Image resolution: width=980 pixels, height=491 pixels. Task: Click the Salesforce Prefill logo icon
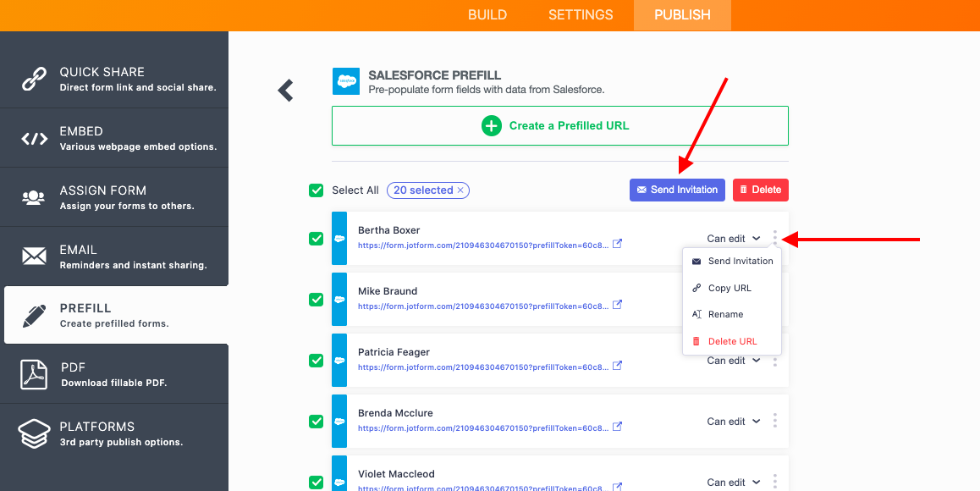click(346, 81)
